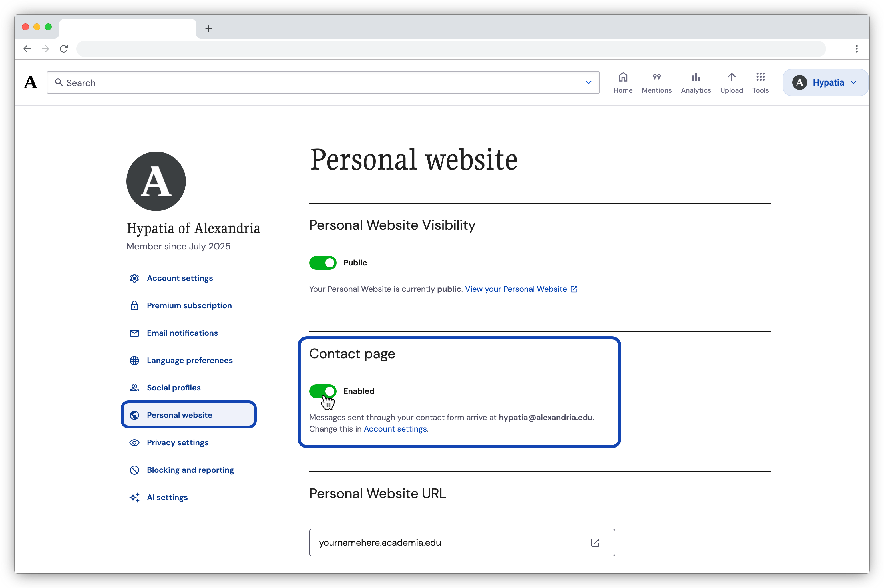Open Premium subscription in sidebar
The image size is (884, 588).
[189, 306]
